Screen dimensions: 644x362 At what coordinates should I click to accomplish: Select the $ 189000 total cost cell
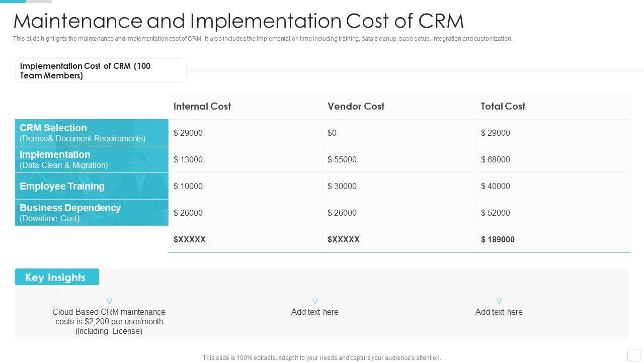click(498, 239)
